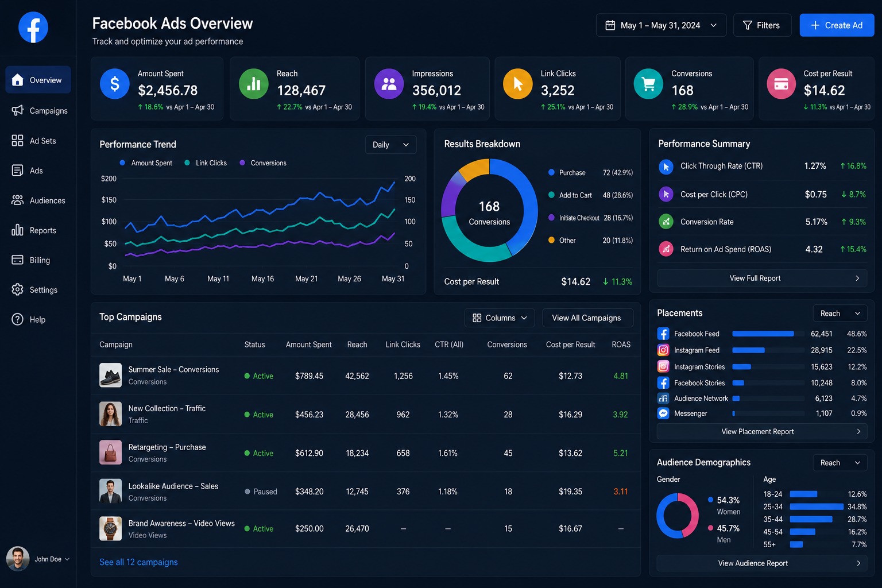This screenshot has width=882, height=588.
Task: Click the Cost per Click icon
Action: click(666, 194)
